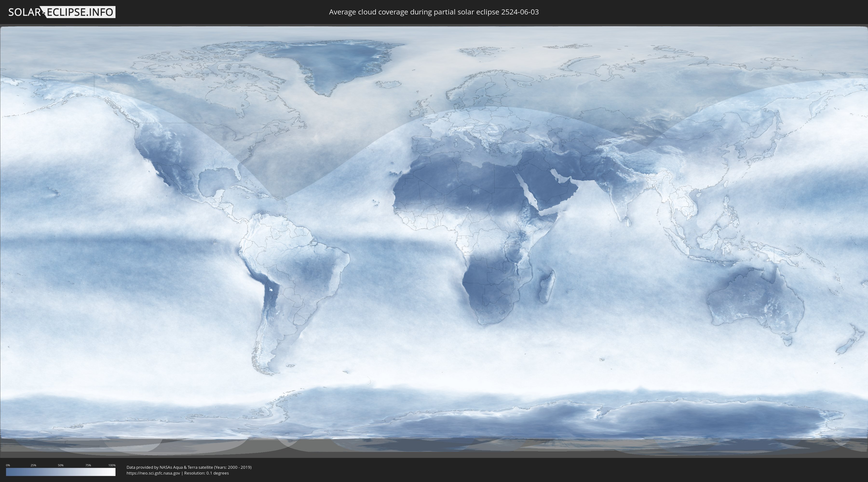The height and width of the screenshot is (482, 868).
Task: Click the 0% legend label
Action: pos(8,465)
